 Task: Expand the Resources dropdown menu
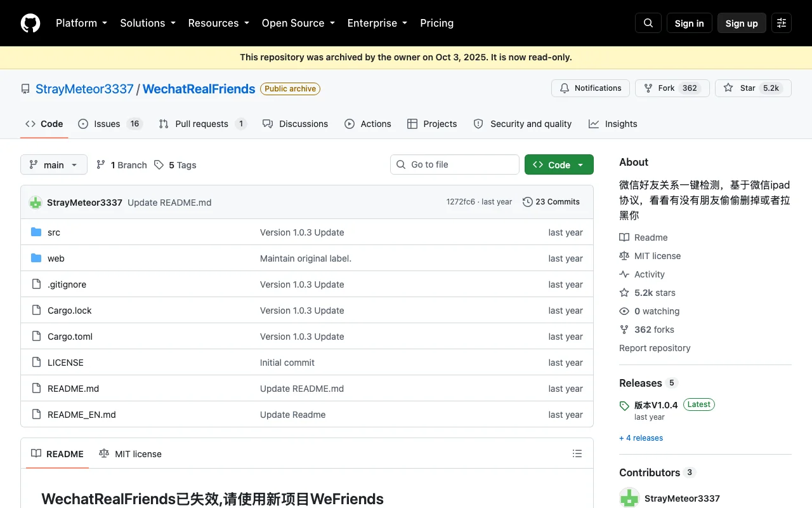tap(219, 23)
